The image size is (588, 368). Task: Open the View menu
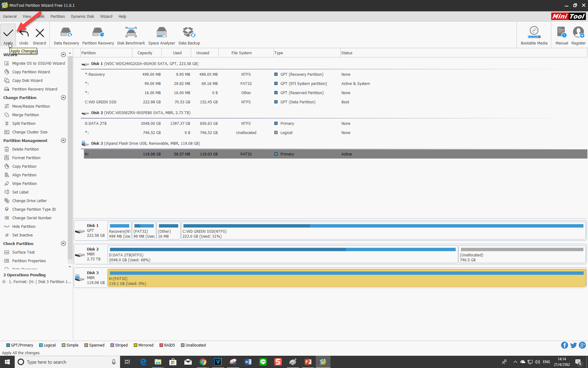[27, 16]
